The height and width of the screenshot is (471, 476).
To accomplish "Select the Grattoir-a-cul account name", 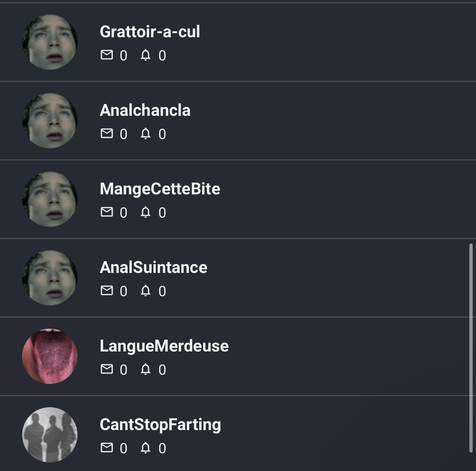I will pyautogui.click(x=150, y=32).
